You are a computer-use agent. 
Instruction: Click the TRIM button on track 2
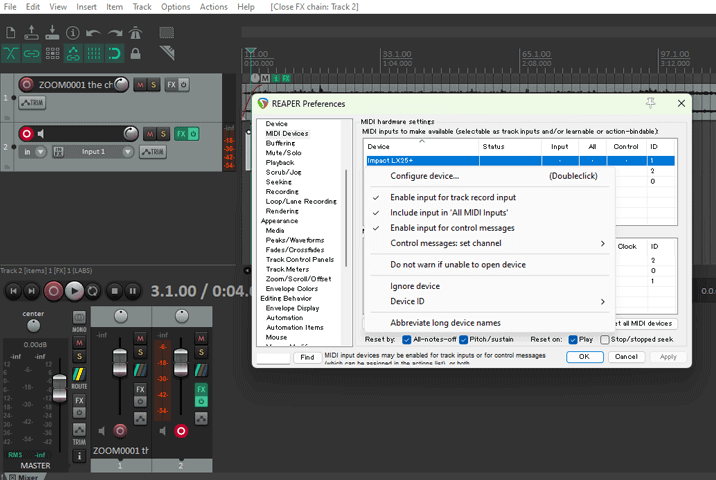coord(153,152)
